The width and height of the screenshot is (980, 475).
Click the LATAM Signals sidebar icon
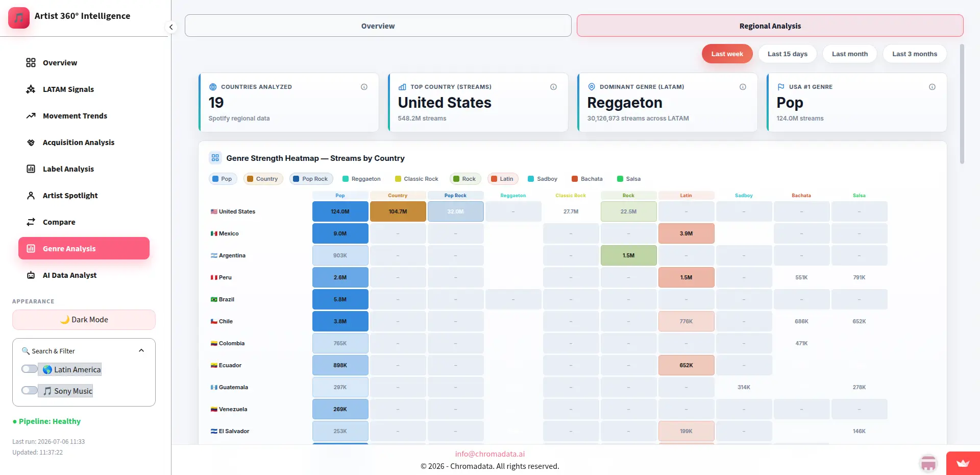tap(31, 89)
